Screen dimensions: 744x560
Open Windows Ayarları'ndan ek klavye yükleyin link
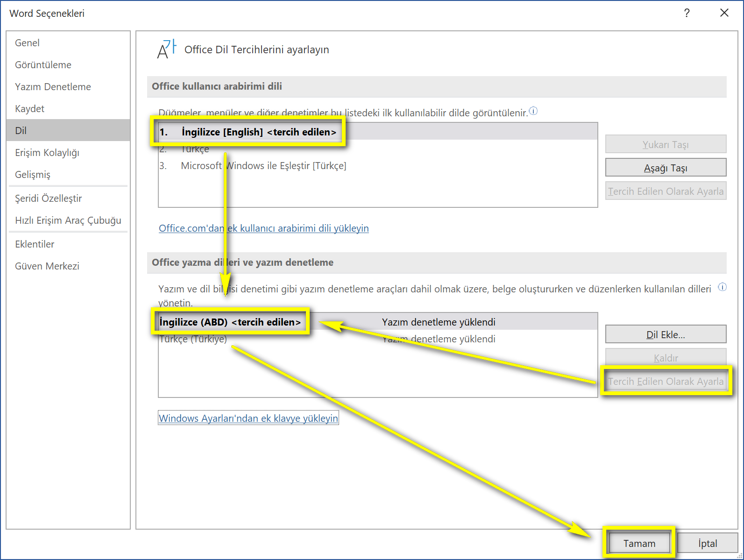click(x=248, y=418)
